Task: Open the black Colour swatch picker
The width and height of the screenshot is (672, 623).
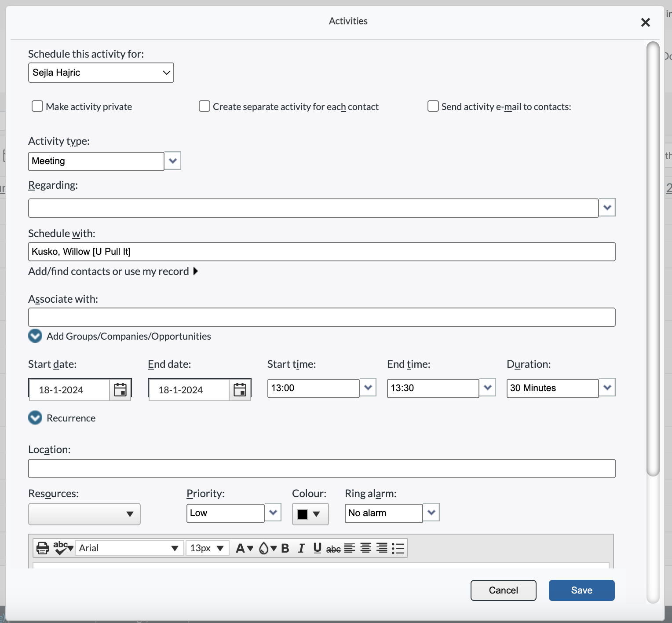Action: [x=310, y=514]
